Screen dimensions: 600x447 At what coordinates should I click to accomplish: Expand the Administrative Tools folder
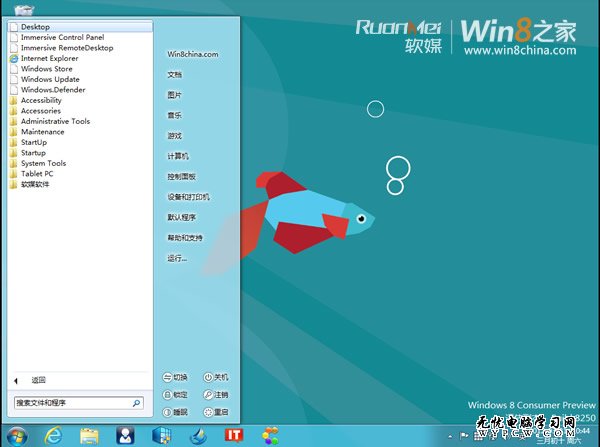(x=55, y=121)
